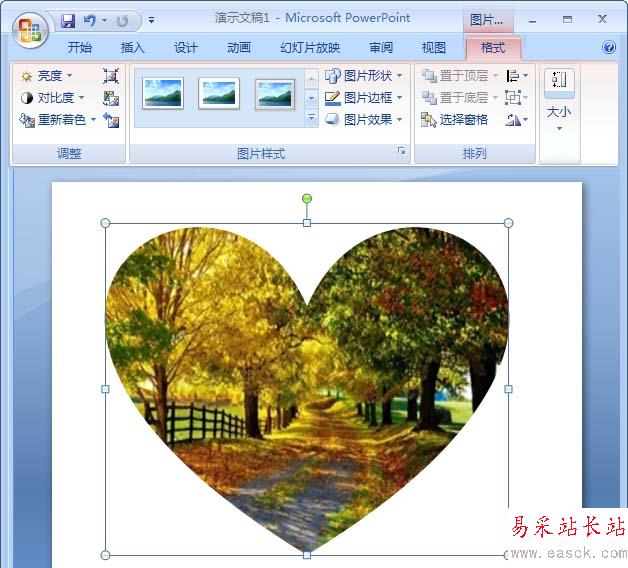Open the 图片效果 picture effects menu

pos(363,120)
